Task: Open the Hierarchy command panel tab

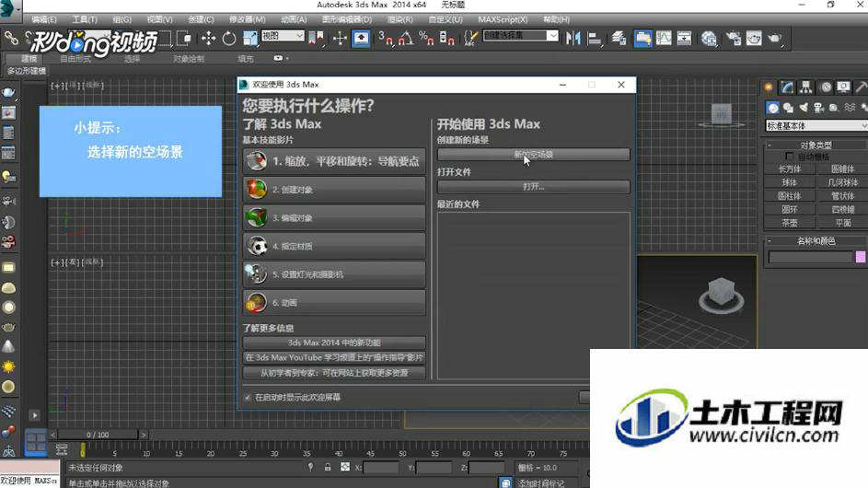Action: (x=806, y=87)
